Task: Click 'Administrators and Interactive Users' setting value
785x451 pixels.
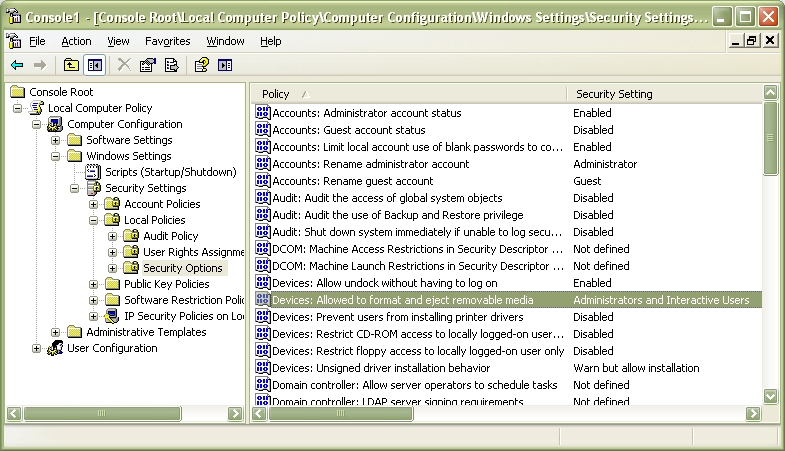Action: pyautogui.click(x=661, y=300)
